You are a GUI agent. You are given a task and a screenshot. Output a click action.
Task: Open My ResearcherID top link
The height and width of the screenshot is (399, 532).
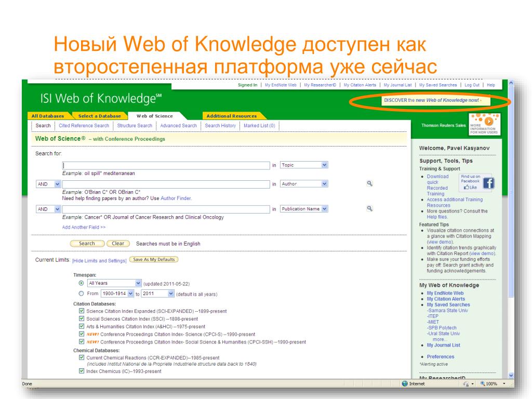(x=320, y=85)
